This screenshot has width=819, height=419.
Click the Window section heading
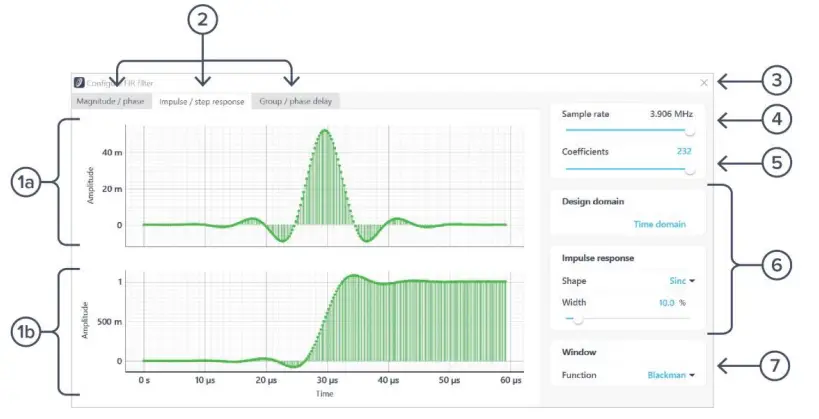pos(579,352)
